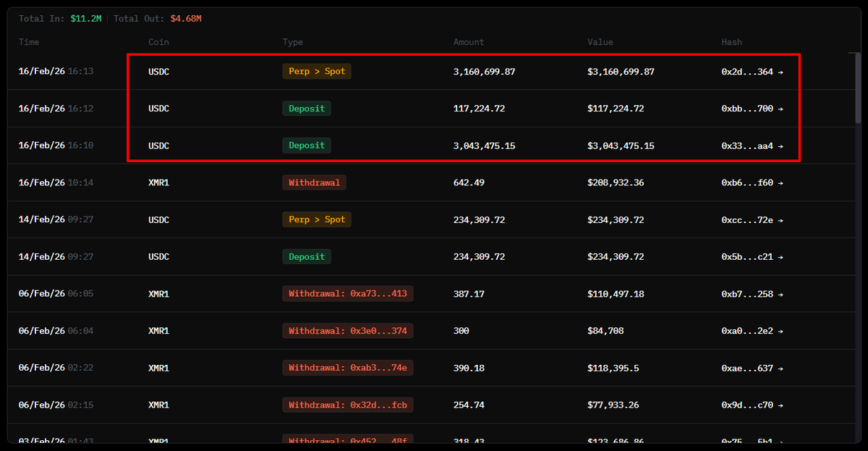Click the Value column header

click(600, 42)
